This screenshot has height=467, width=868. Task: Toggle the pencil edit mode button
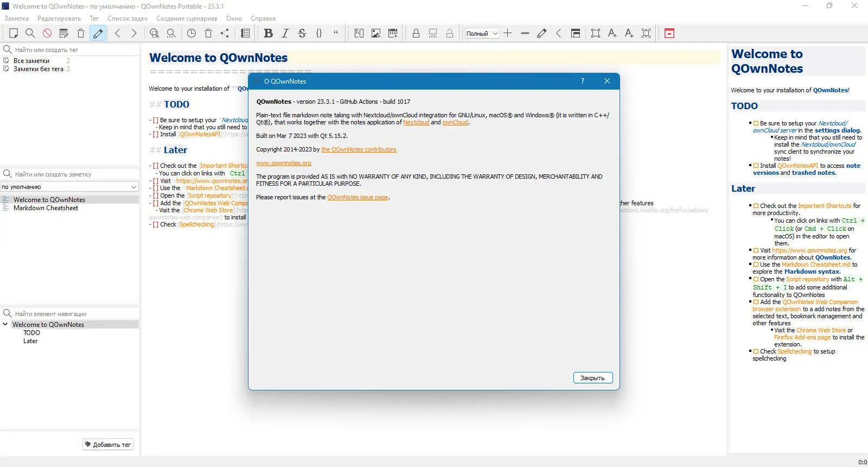(x=98, y=33)
